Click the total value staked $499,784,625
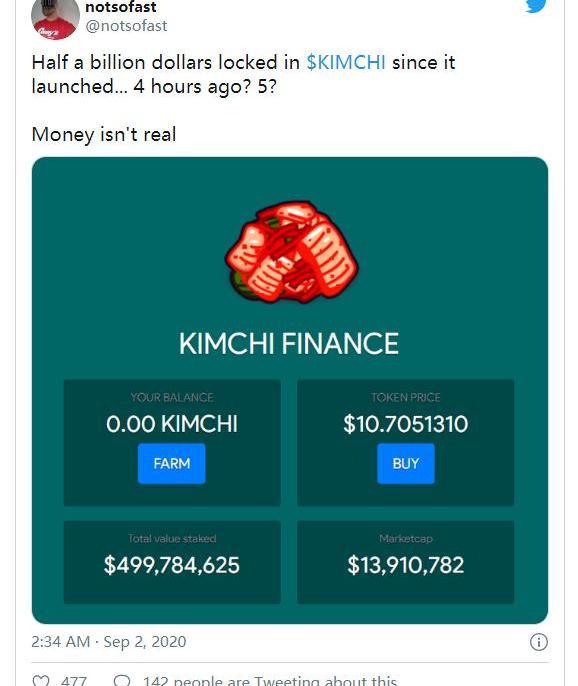This screenshot has height=686, width=578. (x=172, y=565)
